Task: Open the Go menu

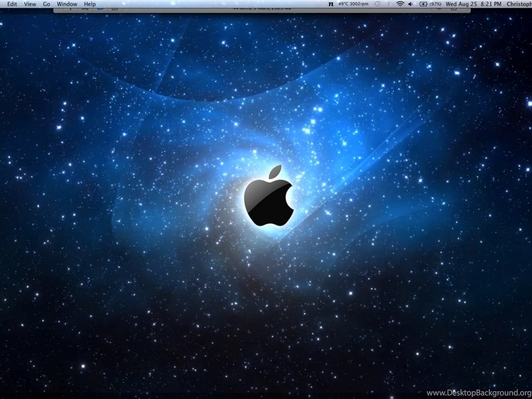Action: [47, 4]
